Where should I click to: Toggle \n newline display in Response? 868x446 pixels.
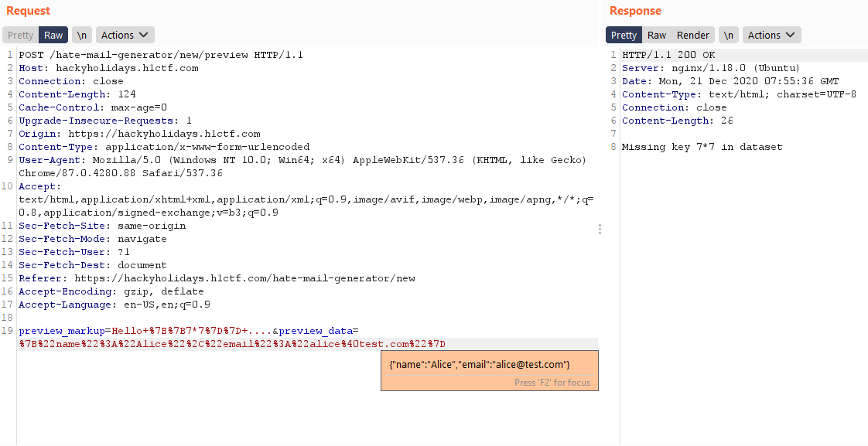pos(729,35)
